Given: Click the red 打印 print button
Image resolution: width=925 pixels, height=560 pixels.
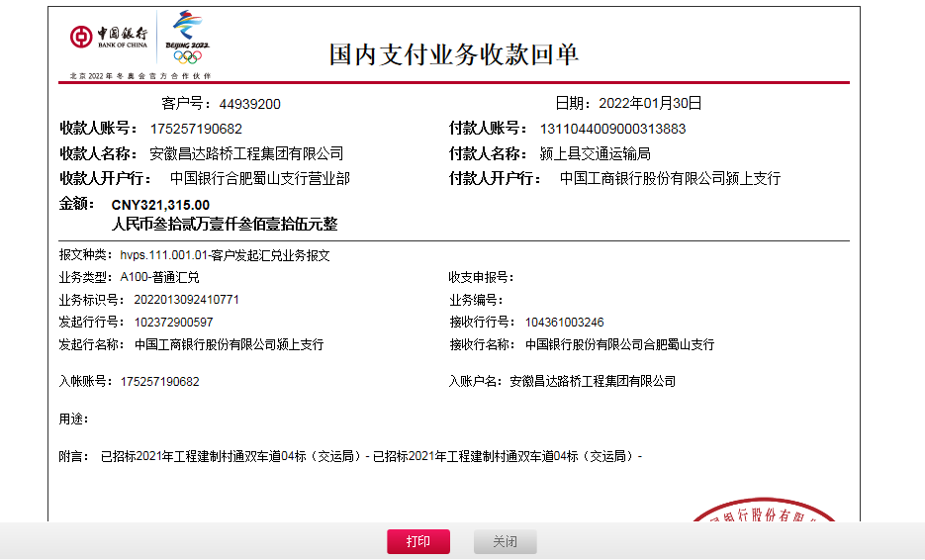Looking at the screenshot, I should [x=417, y=541].
